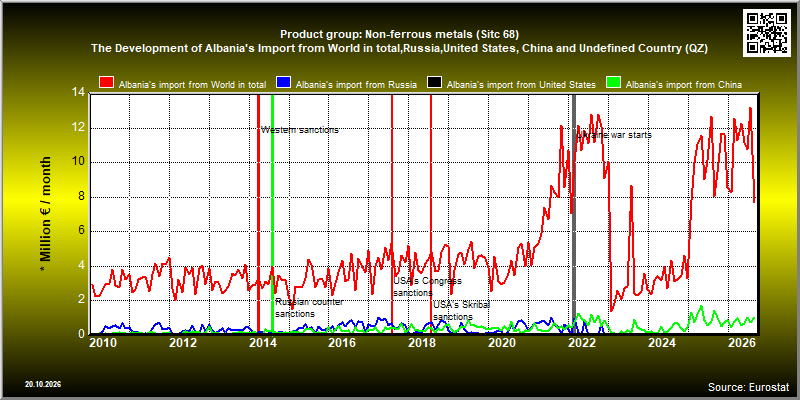Click the chart title "Product group: Non-ferrous metals (Sitc 68)"

click(x=399, y=35)
